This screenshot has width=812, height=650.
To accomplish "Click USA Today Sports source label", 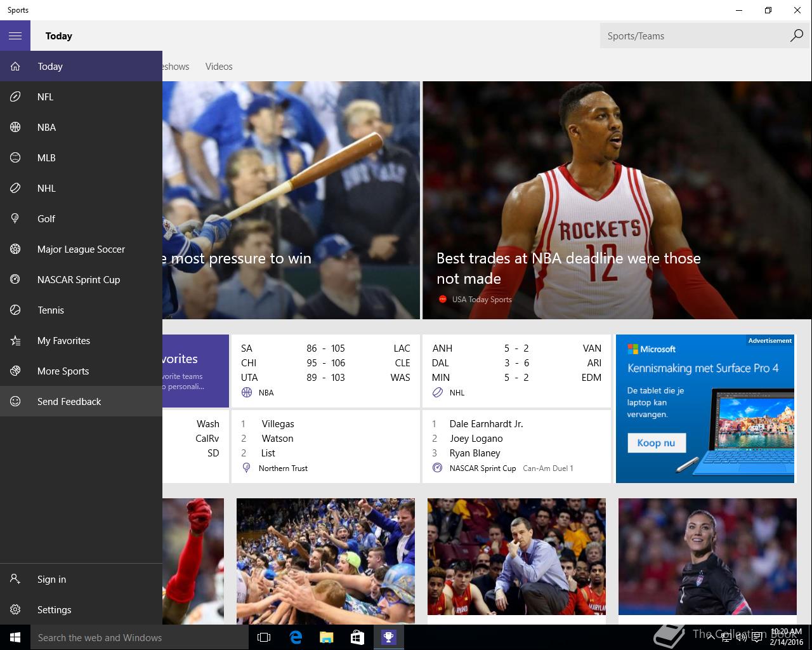I will tap(481, 299).
